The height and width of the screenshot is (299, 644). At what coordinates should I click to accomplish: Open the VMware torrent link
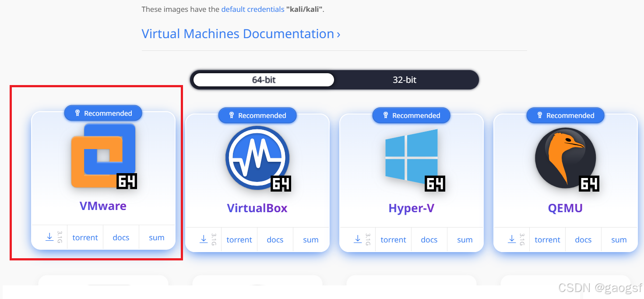[85, 238]
